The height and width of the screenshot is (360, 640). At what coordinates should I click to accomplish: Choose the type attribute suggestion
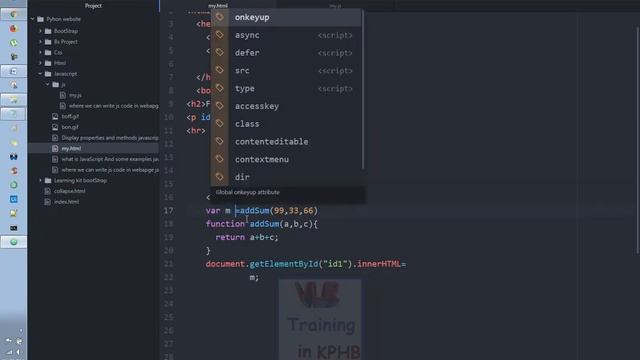tap(286, 89)
